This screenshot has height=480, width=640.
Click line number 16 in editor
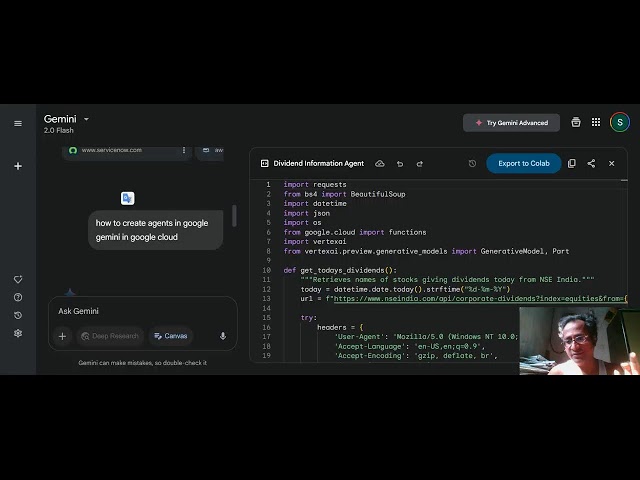(x=266, y=327)
